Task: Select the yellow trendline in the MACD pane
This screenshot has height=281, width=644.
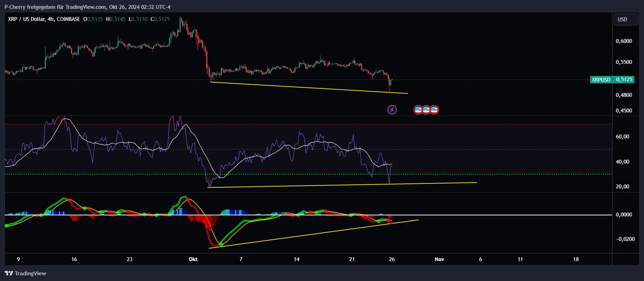Action: click(314, 234)
